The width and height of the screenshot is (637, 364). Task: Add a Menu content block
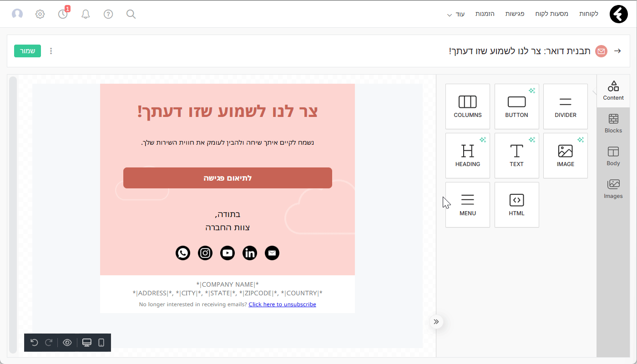tap(468, 205)
